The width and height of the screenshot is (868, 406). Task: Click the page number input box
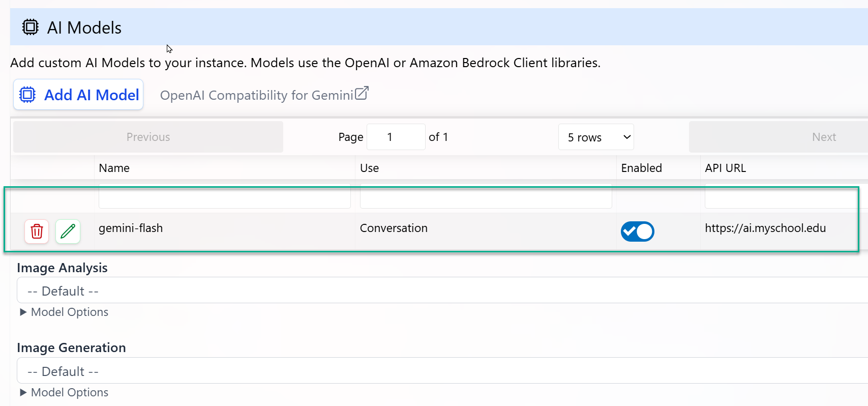coord(396,137)
